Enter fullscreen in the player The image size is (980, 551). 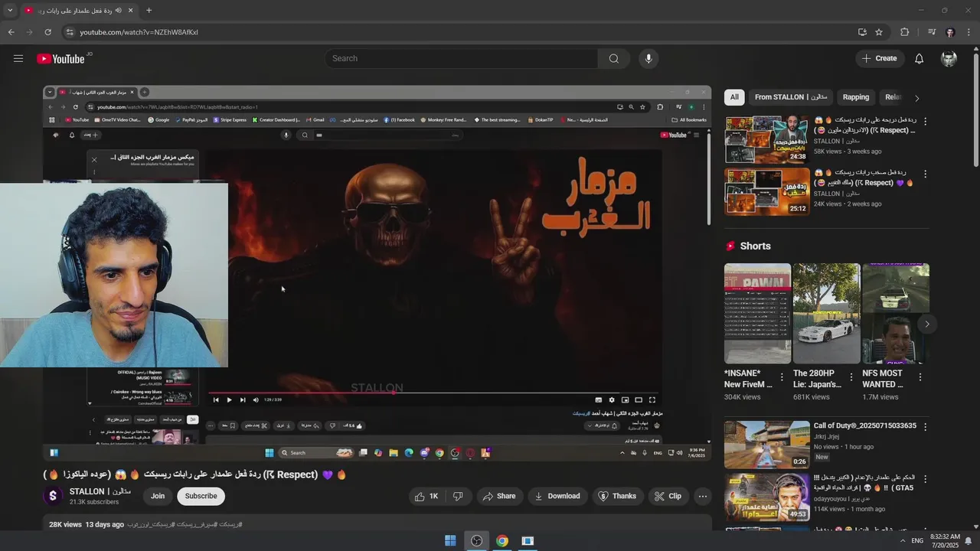click(x=652, y=399)
